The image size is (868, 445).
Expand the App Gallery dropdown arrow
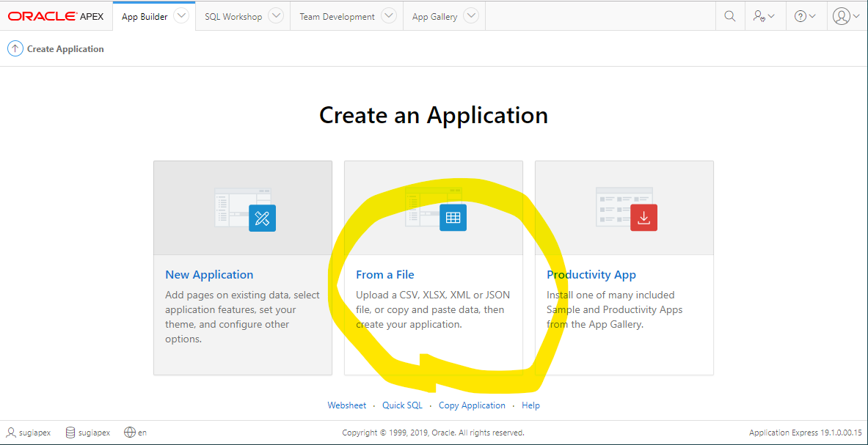click(470, 16)
